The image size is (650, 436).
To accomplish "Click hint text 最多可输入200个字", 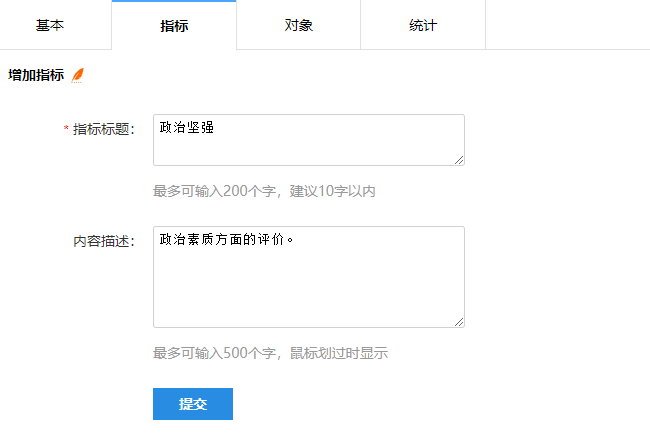I will [214, 191].
